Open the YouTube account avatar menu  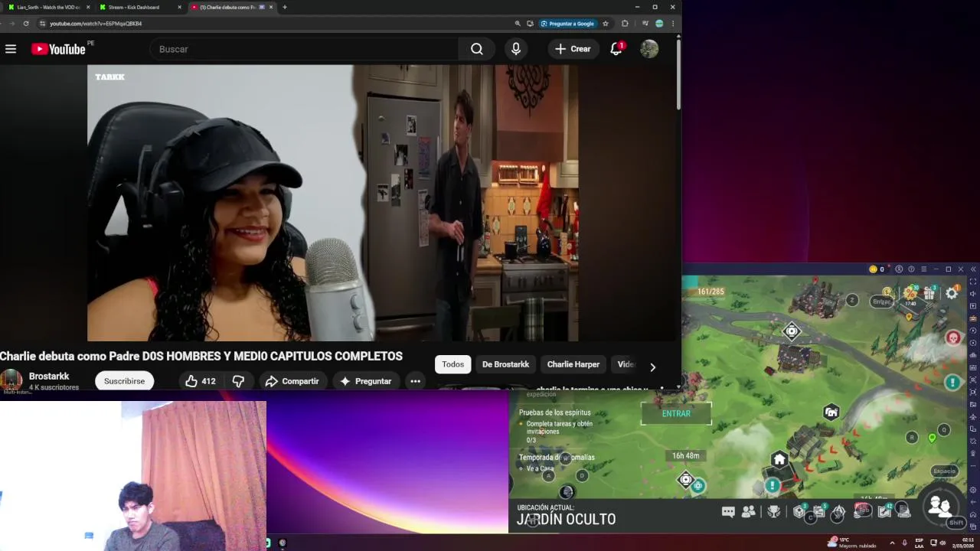coord(649,49)
